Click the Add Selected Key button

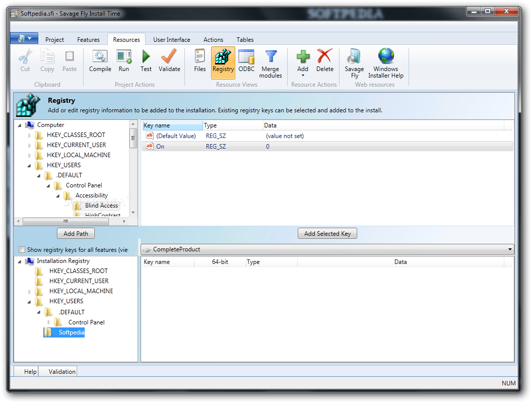coord(327,234)
